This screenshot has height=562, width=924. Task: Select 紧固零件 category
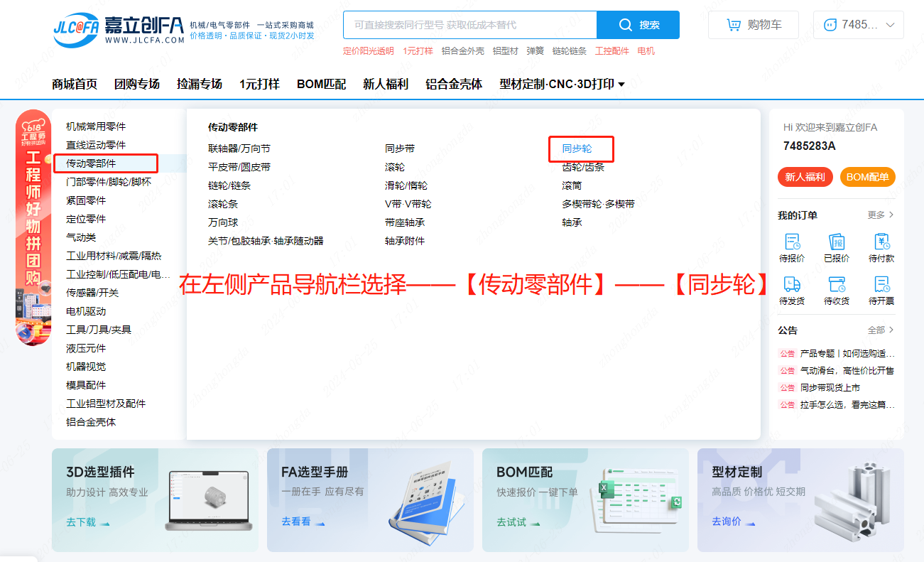pyautogui.click(x=86, y=200)
